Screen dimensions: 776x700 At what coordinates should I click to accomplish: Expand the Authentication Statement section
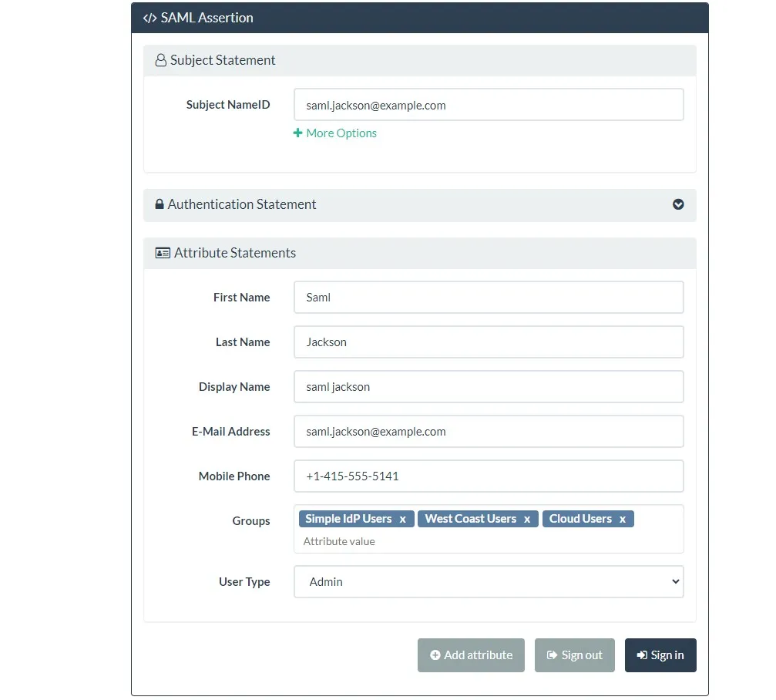[678, 204]
